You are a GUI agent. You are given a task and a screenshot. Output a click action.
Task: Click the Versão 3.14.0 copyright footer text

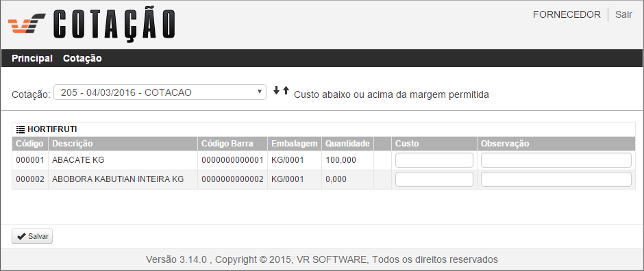point(322,259)
